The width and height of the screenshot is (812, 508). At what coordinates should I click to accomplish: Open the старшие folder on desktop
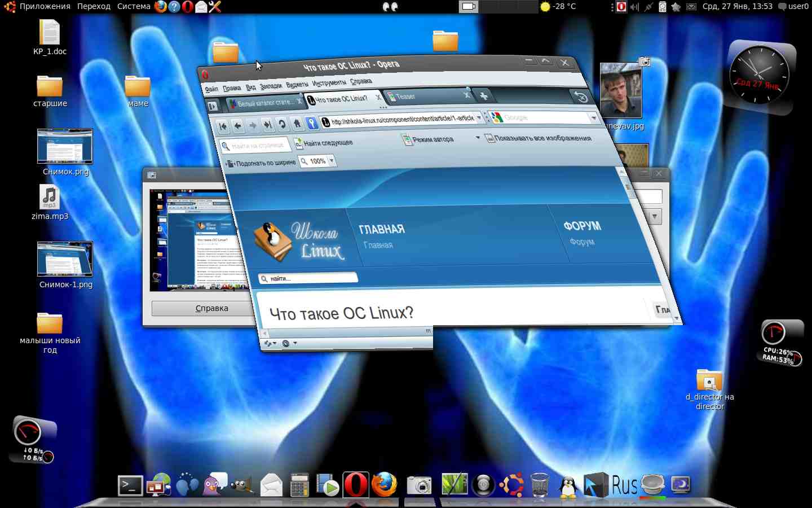coord(50,91)
